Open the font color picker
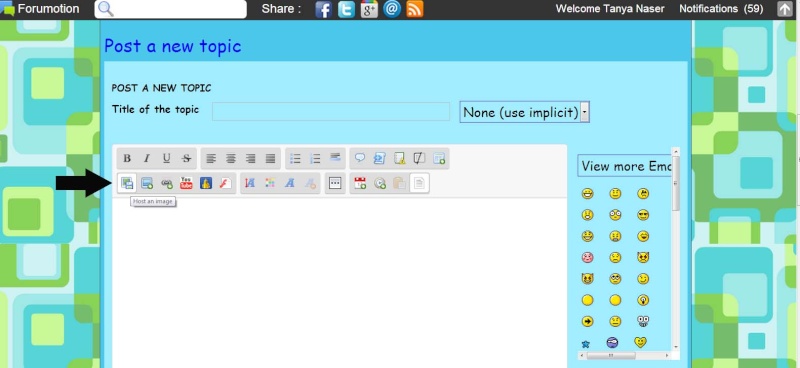This screenshot has width=800, height=368. 270,183
